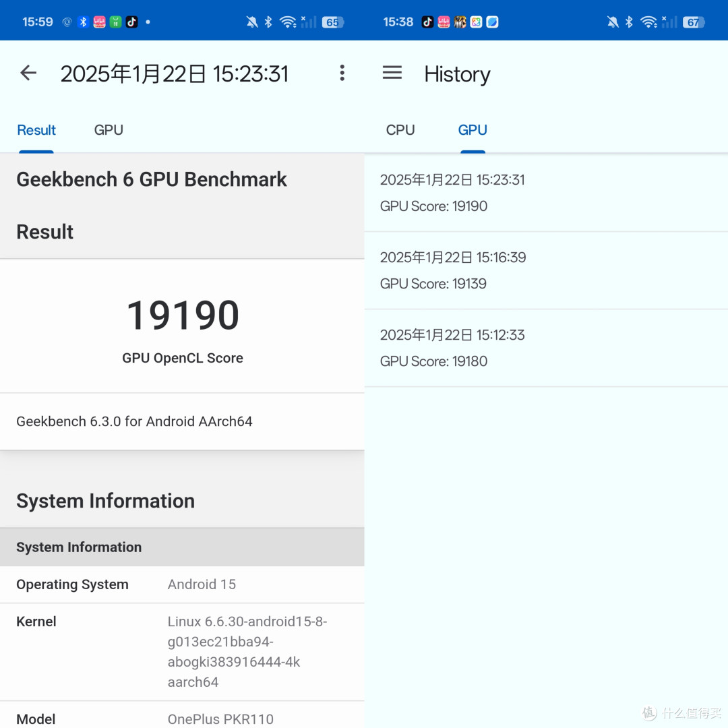Tap the Geekbench 6 GPU Benchmark heading
The image size is (728, 728).
pos(152,180)
